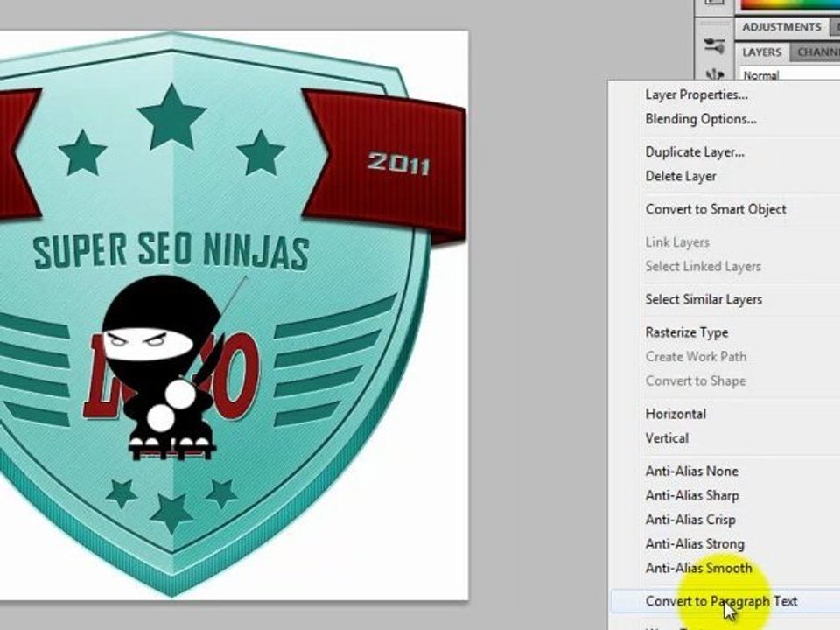Choose Select Similar Layers
This screenshot has height=630, width=840.
(703, 300)
